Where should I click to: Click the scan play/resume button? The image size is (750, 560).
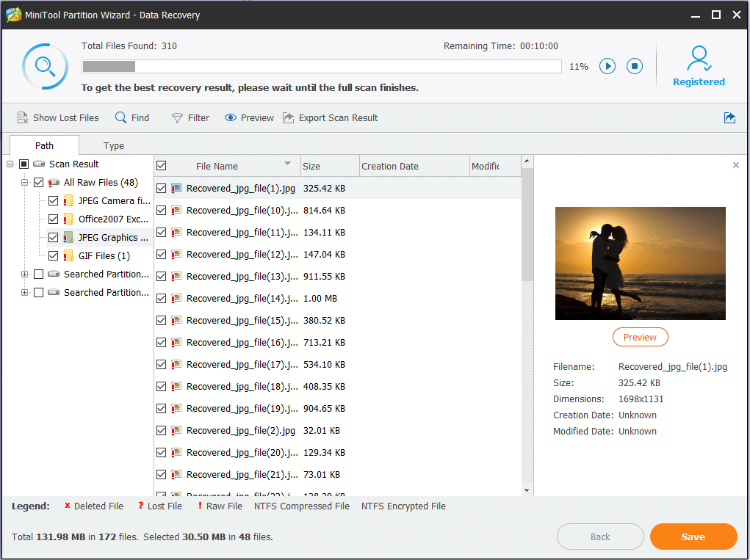(x=607, y=66)
